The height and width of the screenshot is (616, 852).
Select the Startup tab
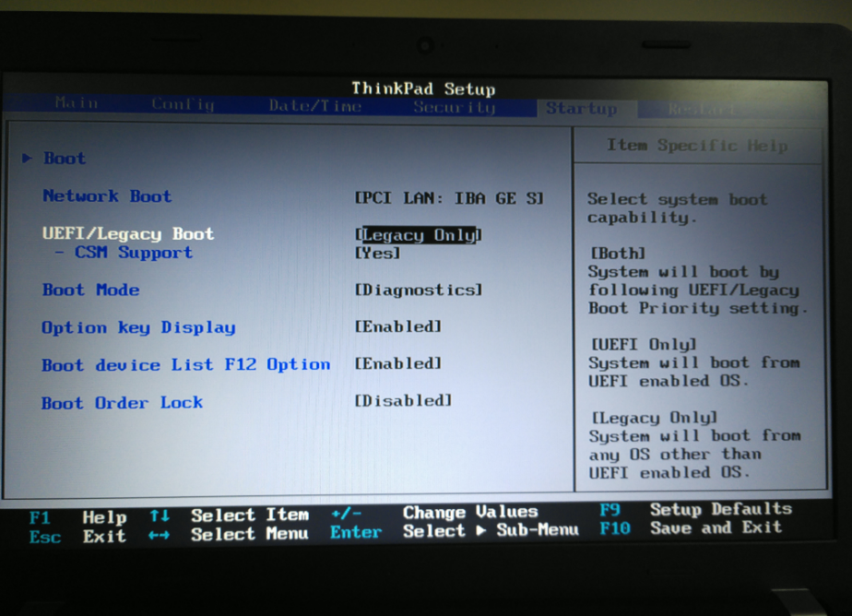(582, 108)
